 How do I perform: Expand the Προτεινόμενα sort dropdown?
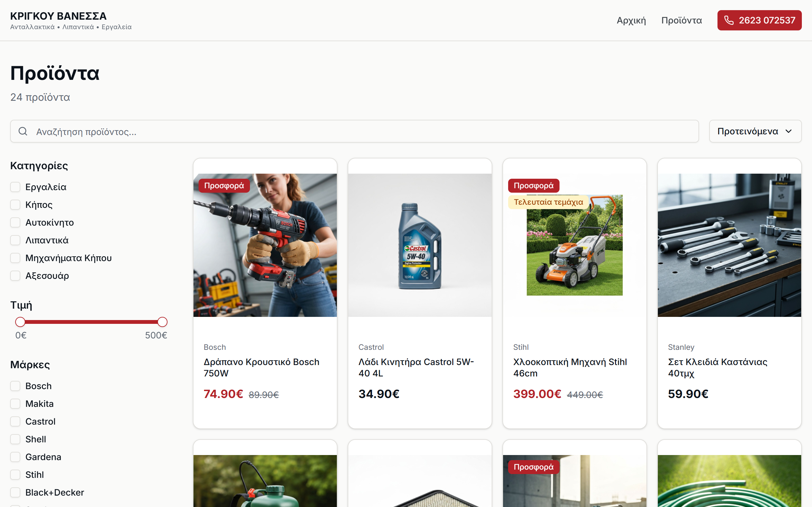tap(755, 131)
